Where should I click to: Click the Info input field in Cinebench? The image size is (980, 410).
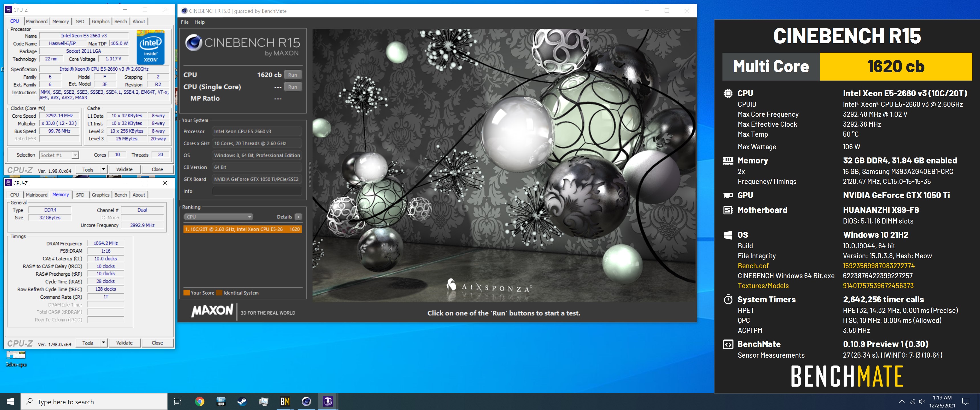click(257, 191)
